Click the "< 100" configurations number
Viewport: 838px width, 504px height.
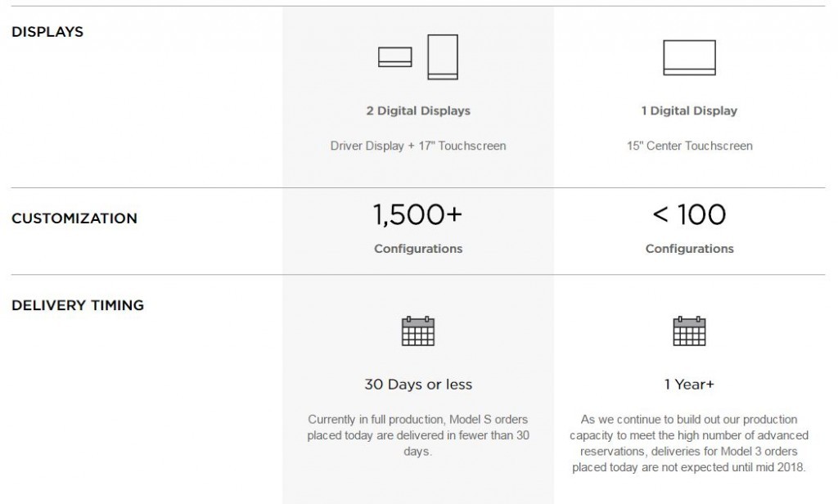click(x=689, y=215)
